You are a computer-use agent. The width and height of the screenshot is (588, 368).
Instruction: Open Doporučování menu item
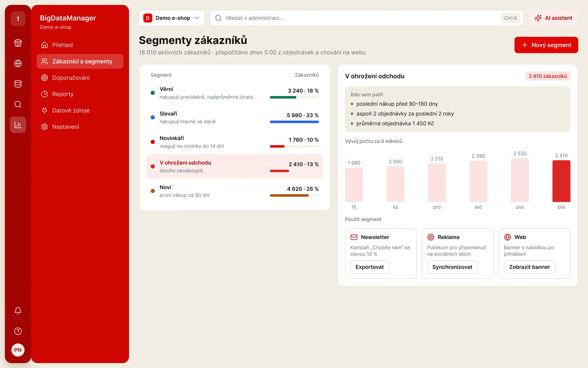[80, 78]
